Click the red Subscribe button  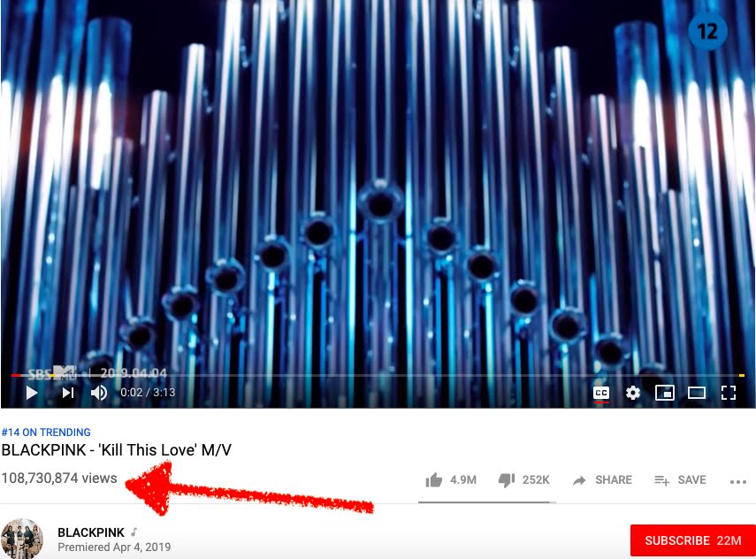693,540
